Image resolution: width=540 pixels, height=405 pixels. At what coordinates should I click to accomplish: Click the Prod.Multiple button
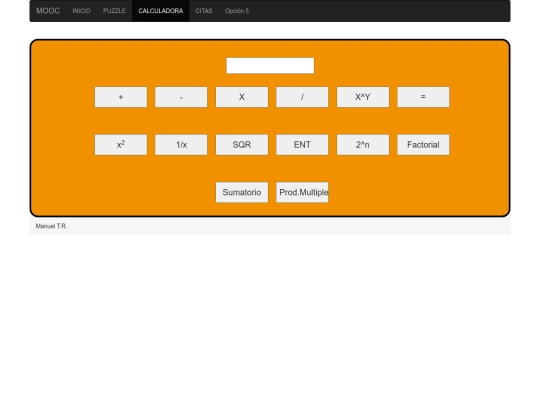tap(302, 192)
